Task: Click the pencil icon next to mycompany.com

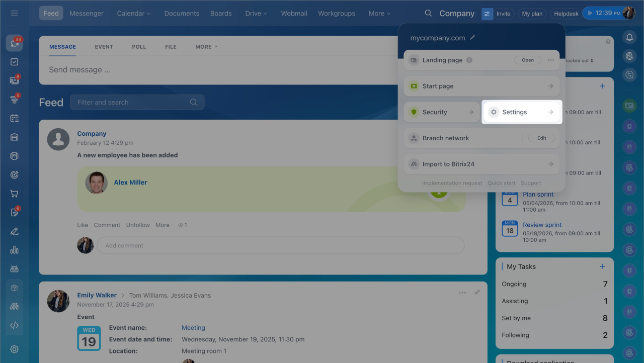Action: click(472, 38)
